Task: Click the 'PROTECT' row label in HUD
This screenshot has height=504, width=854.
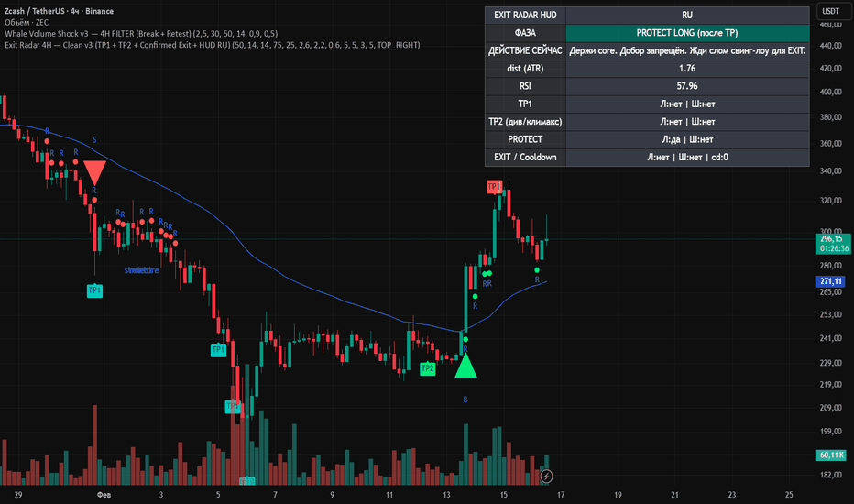Action: click(526, 139)
